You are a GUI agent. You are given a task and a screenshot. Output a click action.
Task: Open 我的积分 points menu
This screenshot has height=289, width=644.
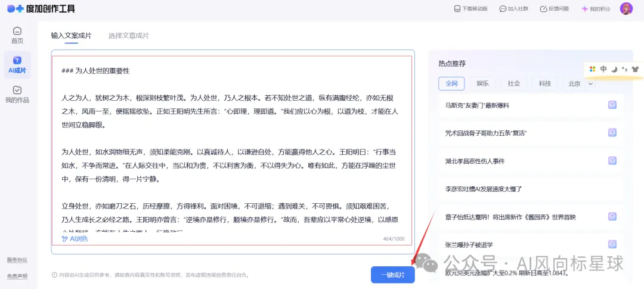tap(596, 9)
